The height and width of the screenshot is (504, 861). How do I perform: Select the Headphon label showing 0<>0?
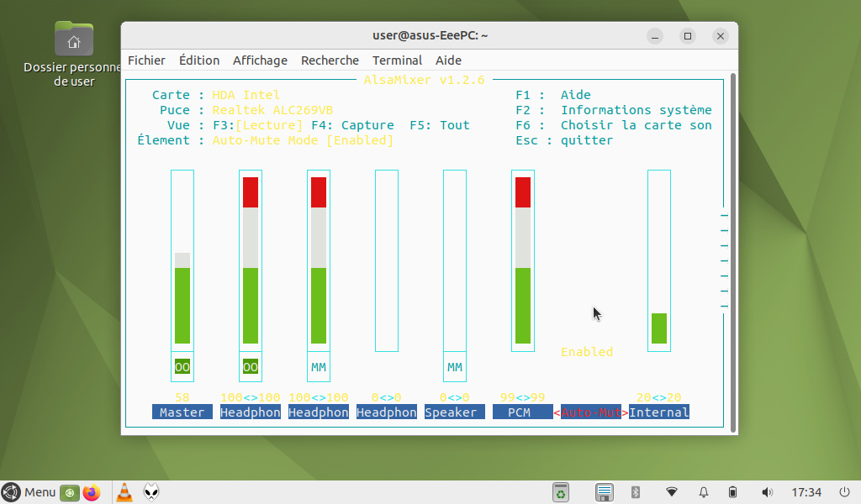(387, 412)
